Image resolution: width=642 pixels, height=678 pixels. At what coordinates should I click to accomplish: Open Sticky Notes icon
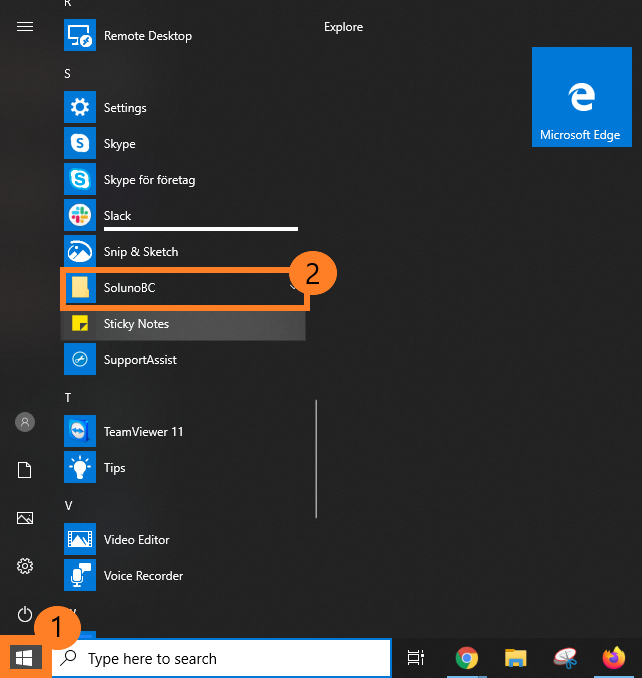(80, 323)
